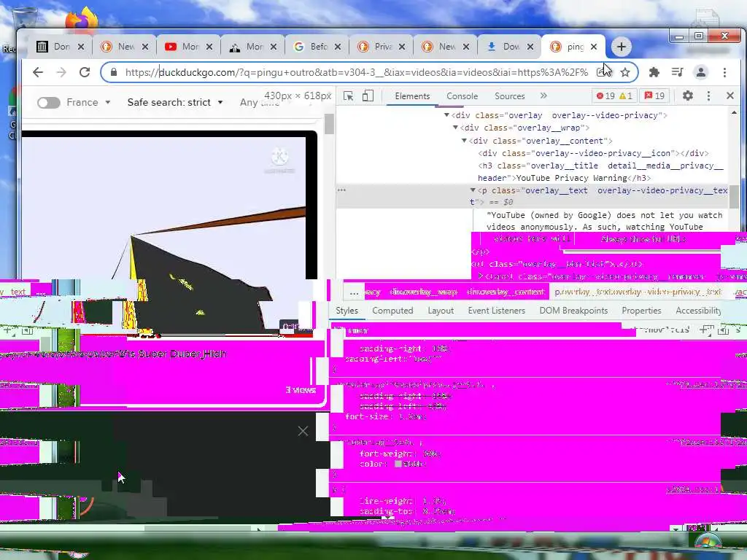Viewport: 747px width, 560px height.
Task: Open the Event Listeners sidebar tab
Action: click(496, 311)
